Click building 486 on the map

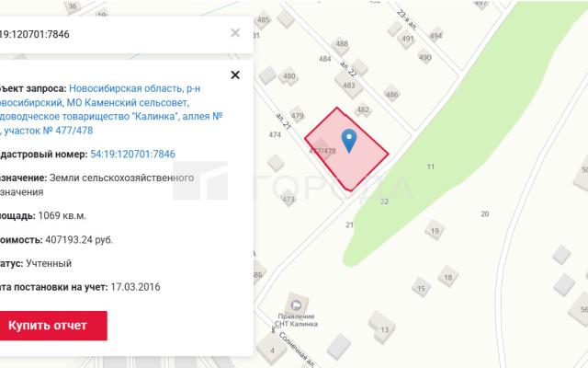click(x=391, y=95)
